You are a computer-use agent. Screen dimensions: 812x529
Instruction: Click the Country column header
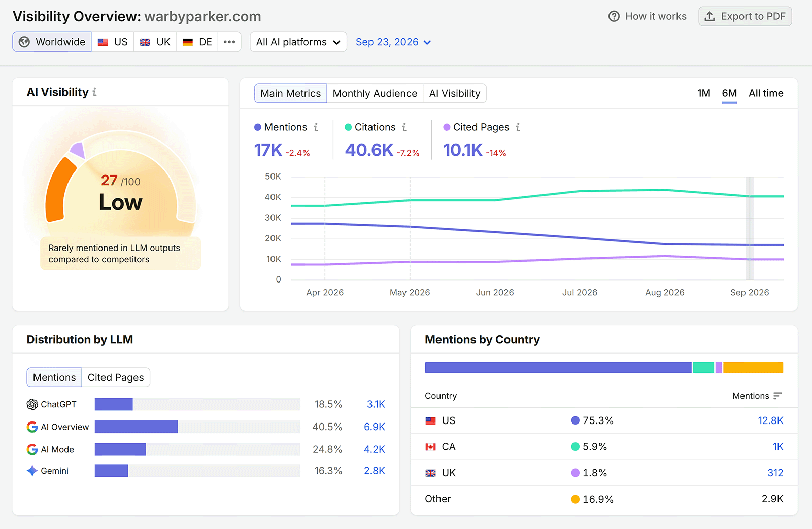click(x=441, y=396)
